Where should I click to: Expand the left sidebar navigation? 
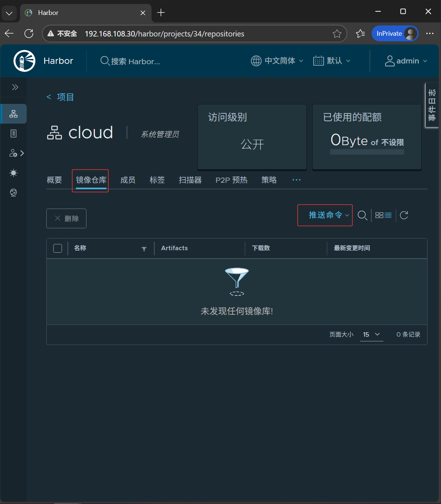click(15, 87)
